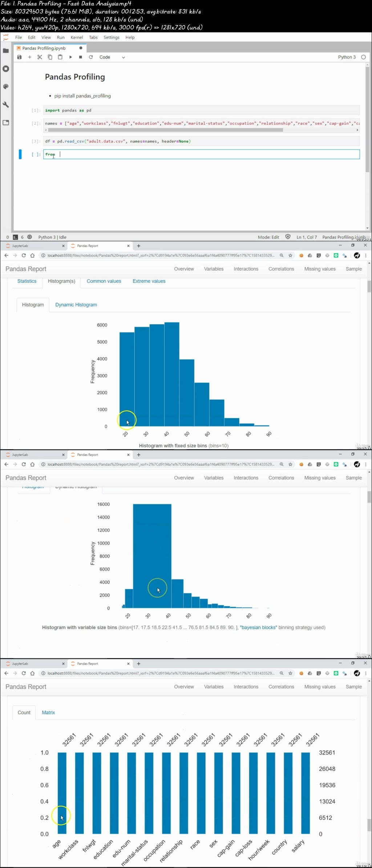Go back in the variable-size bins histogram window

[6, 464]
